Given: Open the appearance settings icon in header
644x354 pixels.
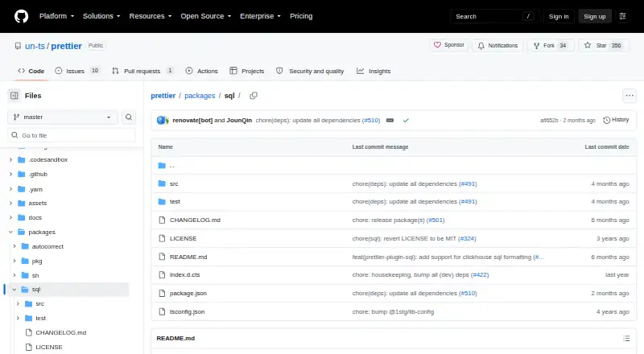Looking at the screenshot, I should 622,16.
